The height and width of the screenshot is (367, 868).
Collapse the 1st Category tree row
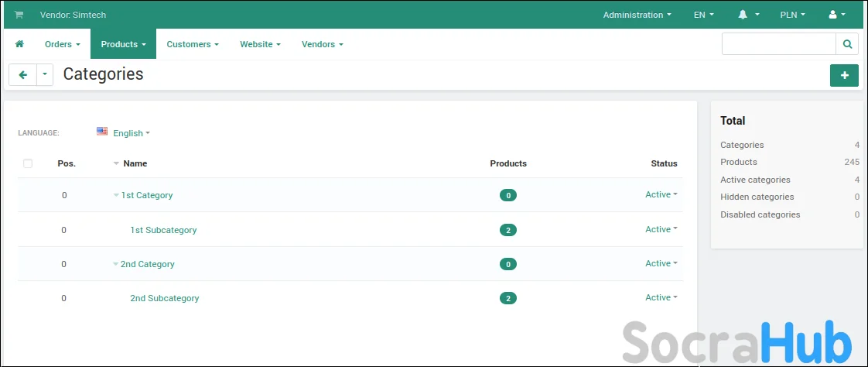pyautogui.click(x=116, y=195)
